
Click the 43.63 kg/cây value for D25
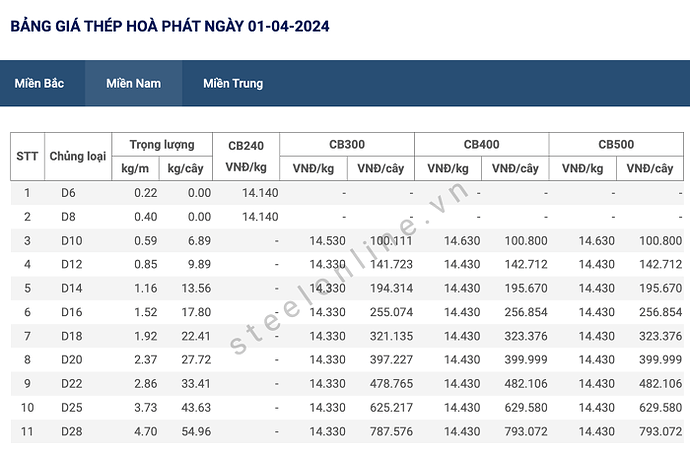196,408
